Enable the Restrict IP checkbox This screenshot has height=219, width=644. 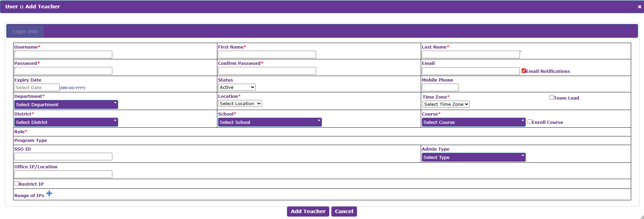16,183
